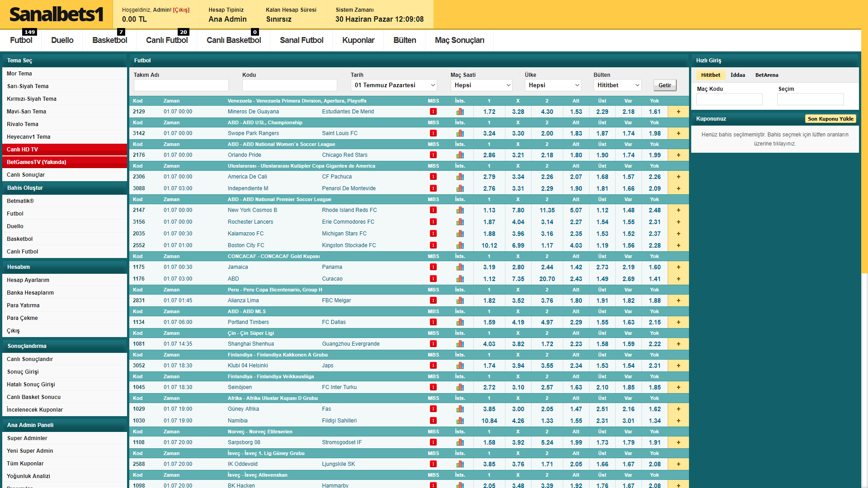Click the Kodu filter input field

click(x=289, y=85)
